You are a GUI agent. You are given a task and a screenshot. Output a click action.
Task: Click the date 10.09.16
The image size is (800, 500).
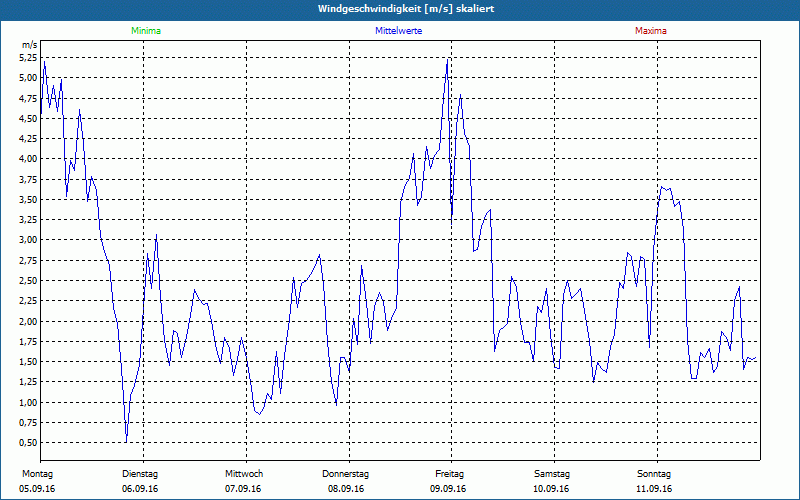coord(551,489)
